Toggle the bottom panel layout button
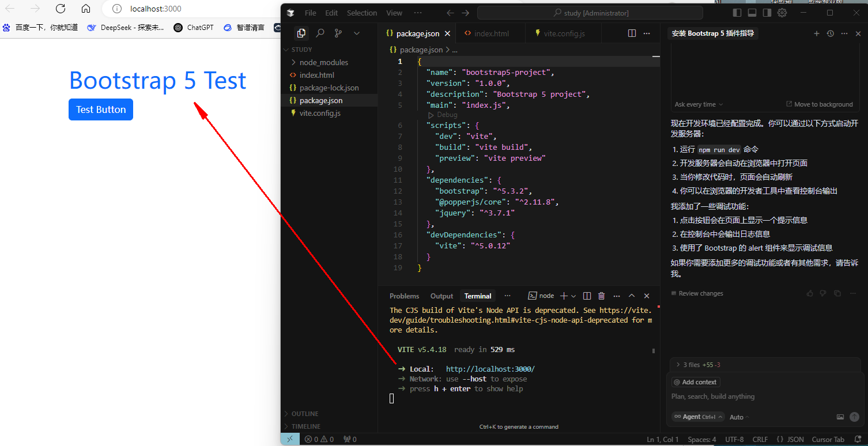 coord(752,13)
